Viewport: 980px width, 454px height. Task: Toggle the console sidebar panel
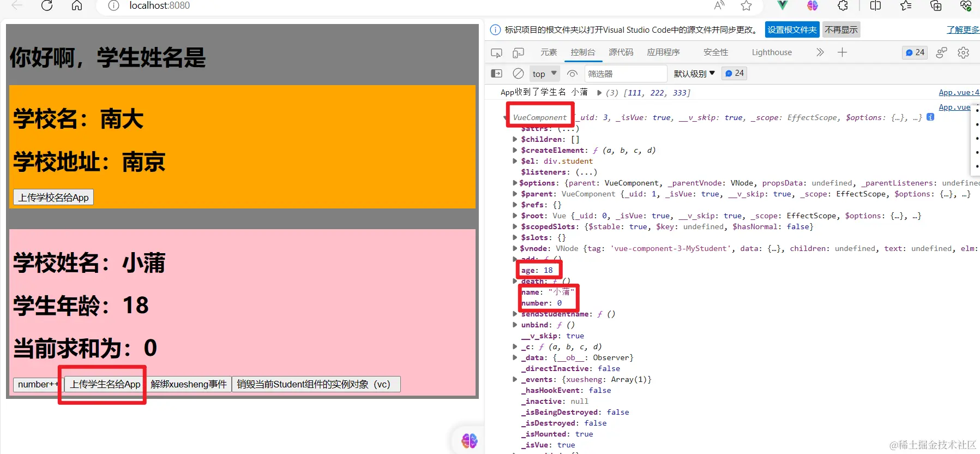[x=496, y=74]
